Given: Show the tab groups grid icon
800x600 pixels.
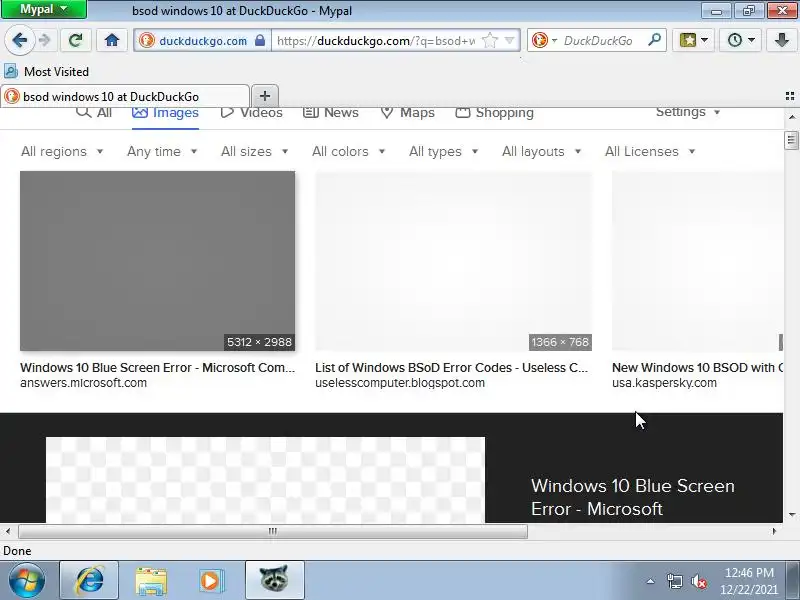Looking at the screenshot, I should coord(789,96).
